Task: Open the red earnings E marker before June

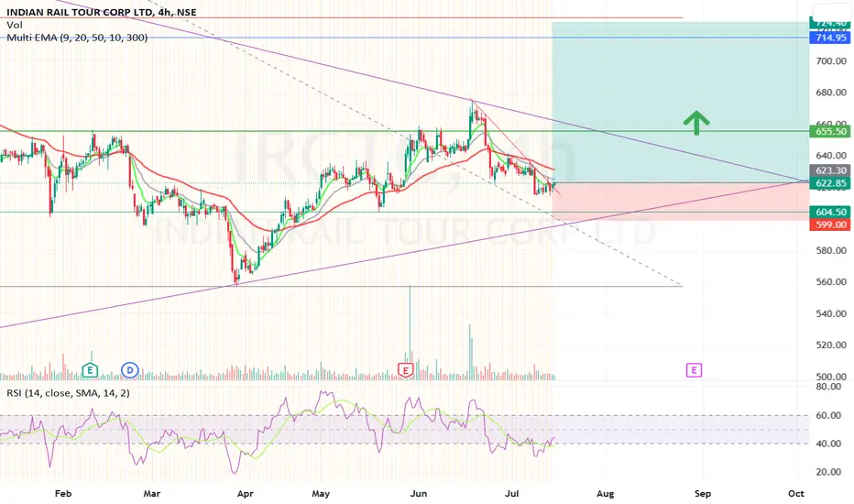Action: 405,370
